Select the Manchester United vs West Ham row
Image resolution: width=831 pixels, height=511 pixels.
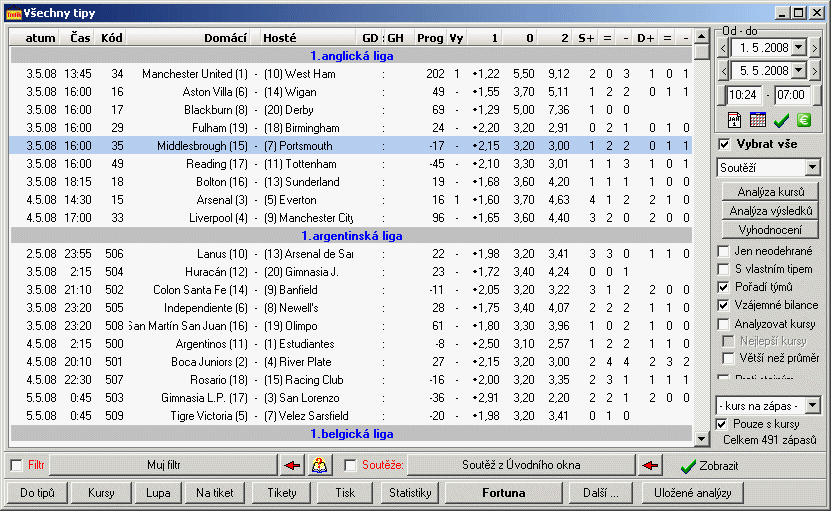(x=351, y=74)
